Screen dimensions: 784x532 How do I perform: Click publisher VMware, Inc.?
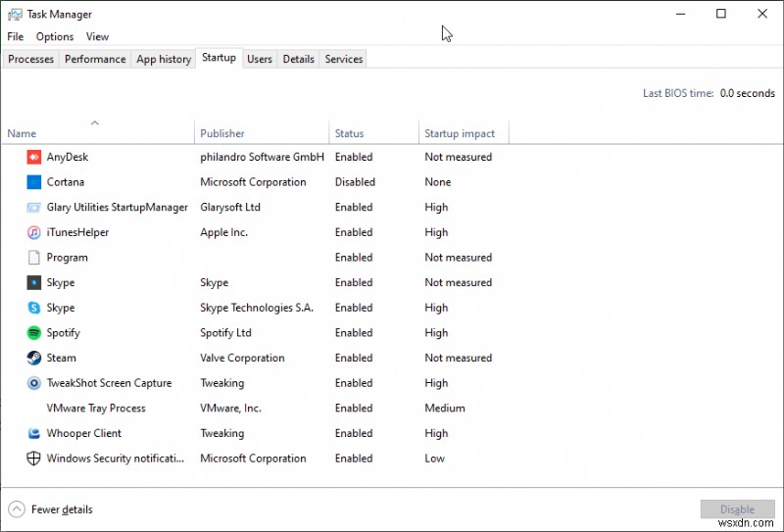(230, 408)
